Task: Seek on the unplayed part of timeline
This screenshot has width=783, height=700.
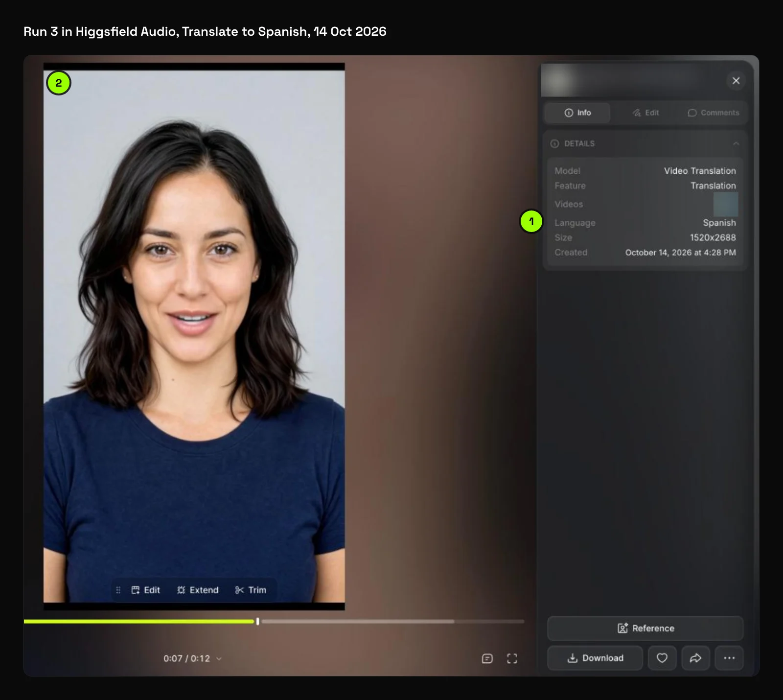Action: coord(392,621)
